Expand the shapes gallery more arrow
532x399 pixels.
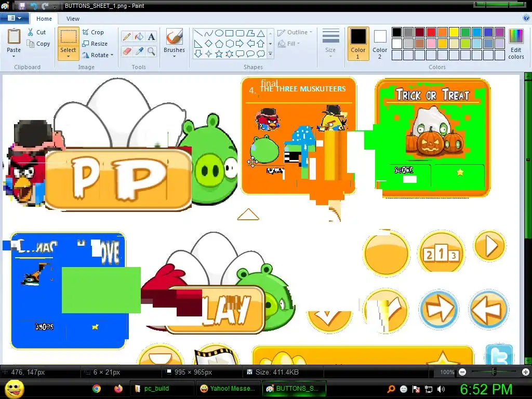tap(270, 54)
